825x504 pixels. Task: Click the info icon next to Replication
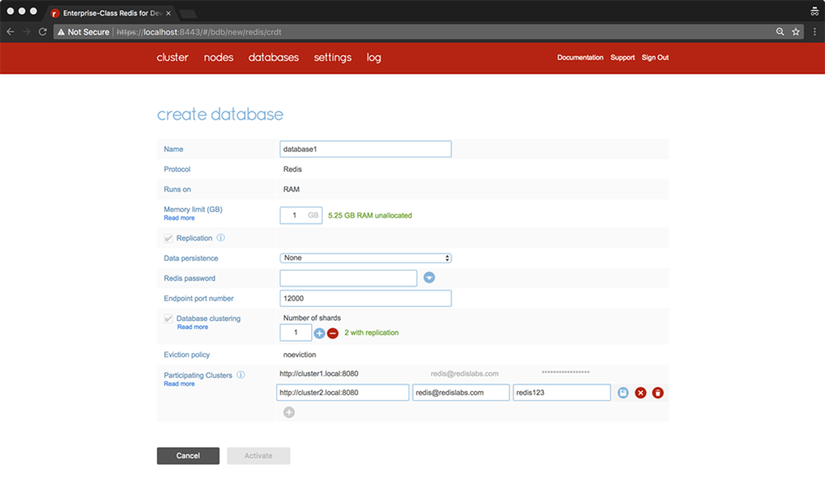(221, 238)
